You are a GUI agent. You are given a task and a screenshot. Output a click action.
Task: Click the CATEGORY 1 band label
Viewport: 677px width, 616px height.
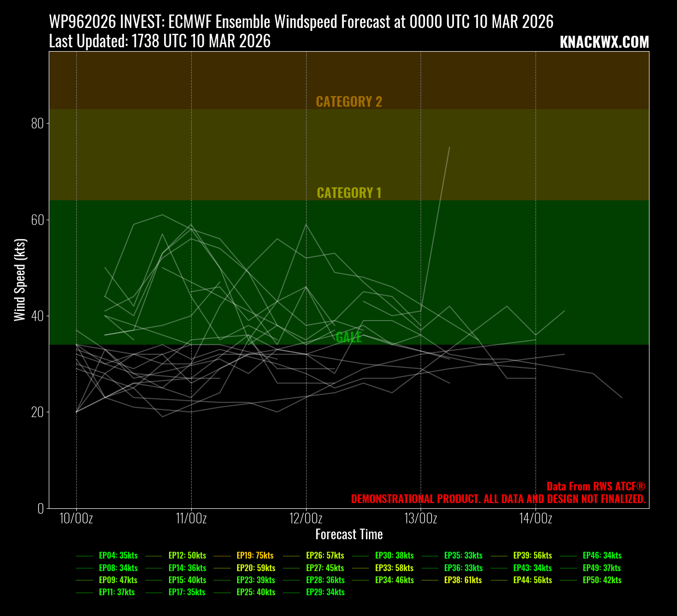(x=349, y=193)
